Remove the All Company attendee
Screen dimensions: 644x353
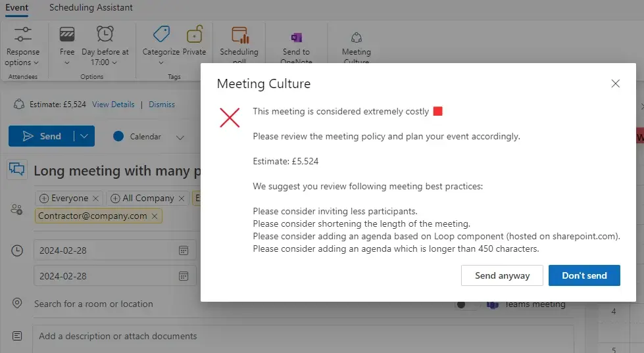pyautogui.click(x=182, y=199)
